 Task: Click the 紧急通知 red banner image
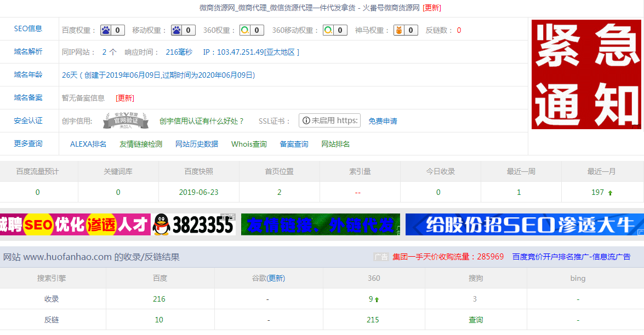[586, 74]
